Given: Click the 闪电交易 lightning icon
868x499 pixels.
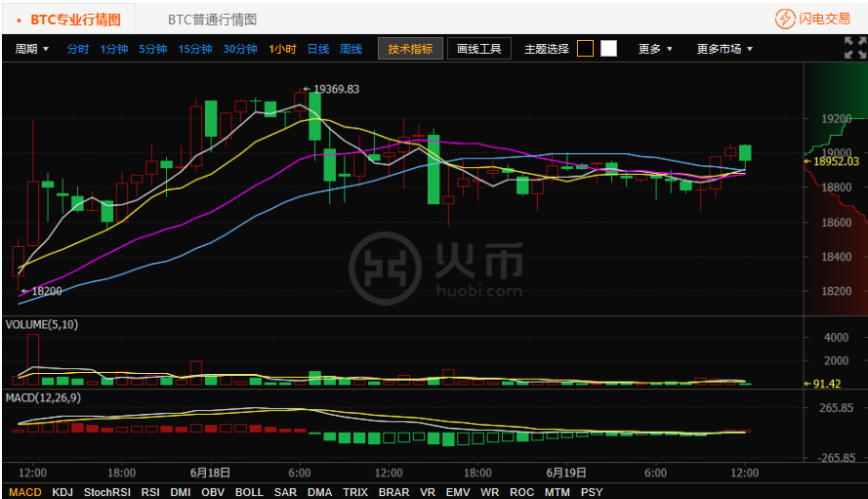Looking at the screenshot, I should coord(785,19).
